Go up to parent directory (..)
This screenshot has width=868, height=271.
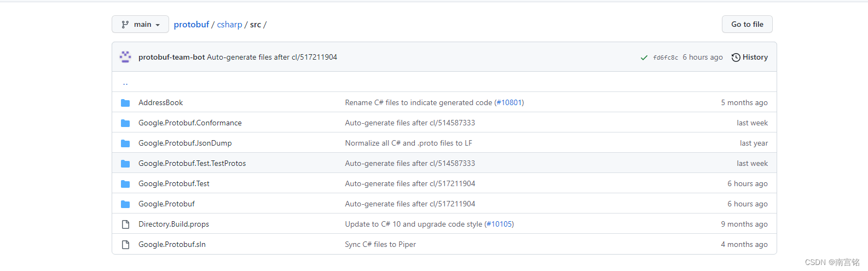[125, 83]
